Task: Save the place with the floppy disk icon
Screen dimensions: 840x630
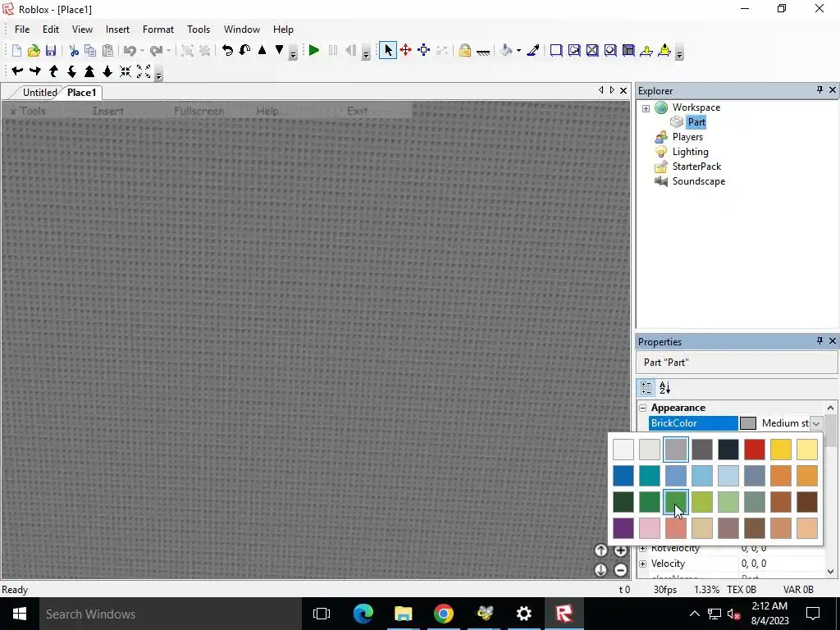Action: 51,50
